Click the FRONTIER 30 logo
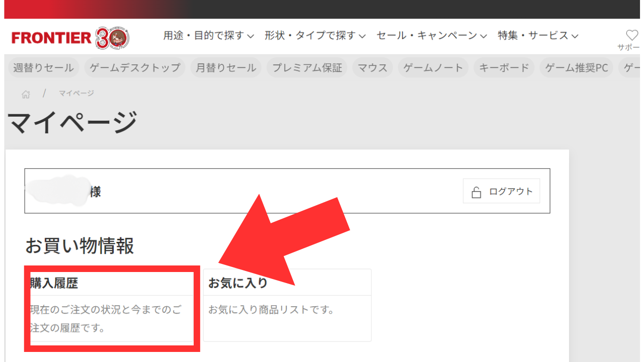644x362 pixels. [x=70, y=38]
